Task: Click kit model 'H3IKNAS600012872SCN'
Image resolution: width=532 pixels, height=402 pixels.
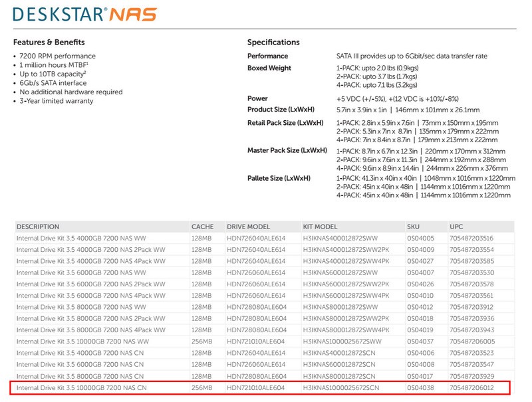Action: pyautogui.click(x=339, y=365)
